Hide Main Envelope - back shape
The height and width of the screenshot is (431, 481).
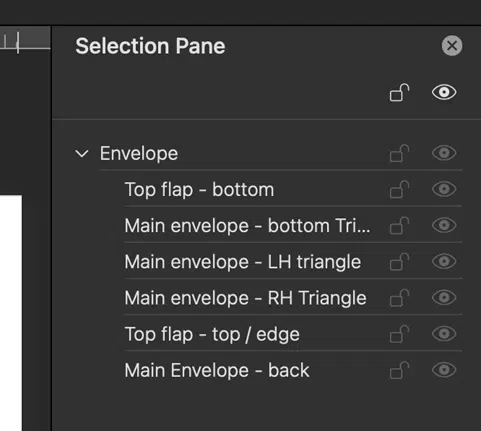pyautogui.click(x=444, y=370)
